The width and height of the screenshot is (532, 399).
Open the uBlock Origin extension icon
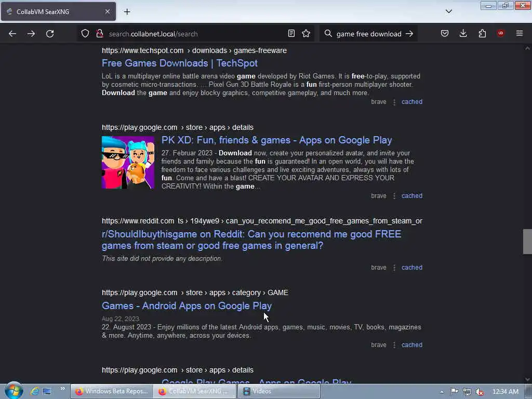click(x=500, y=33)
